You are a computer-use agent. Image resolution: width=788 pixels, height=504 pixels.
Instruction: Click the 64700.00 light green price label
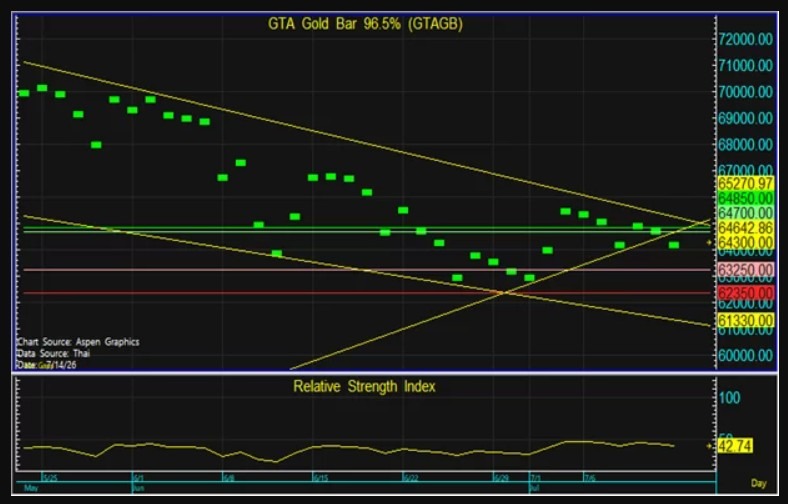(745, 213)
